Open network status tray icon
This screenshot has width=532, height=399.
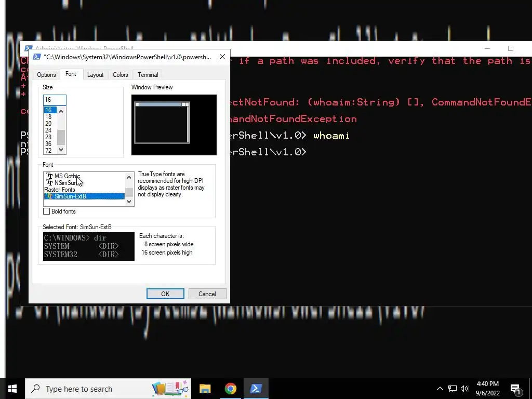pos(453,389)
